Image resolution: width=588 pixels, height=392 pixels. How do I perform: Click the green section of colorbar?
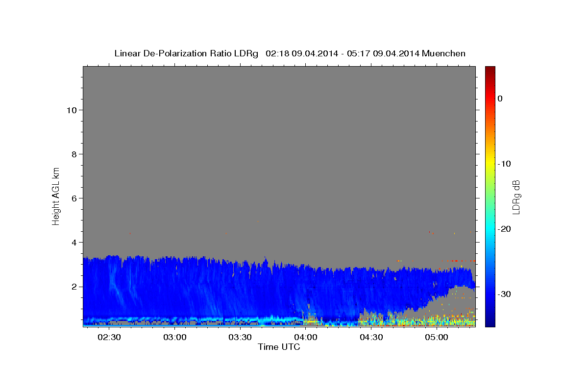pyautogui.click(x=490, y=196)
